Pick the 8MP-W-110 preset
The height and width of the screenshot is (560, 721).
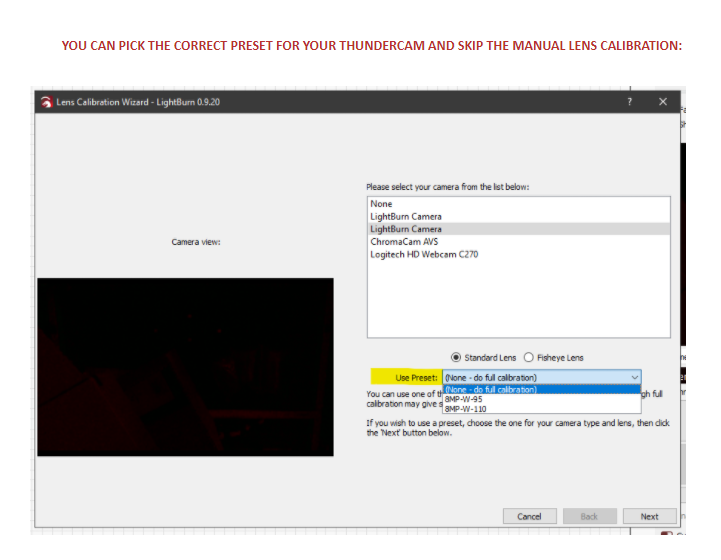[x=542, y=409]
